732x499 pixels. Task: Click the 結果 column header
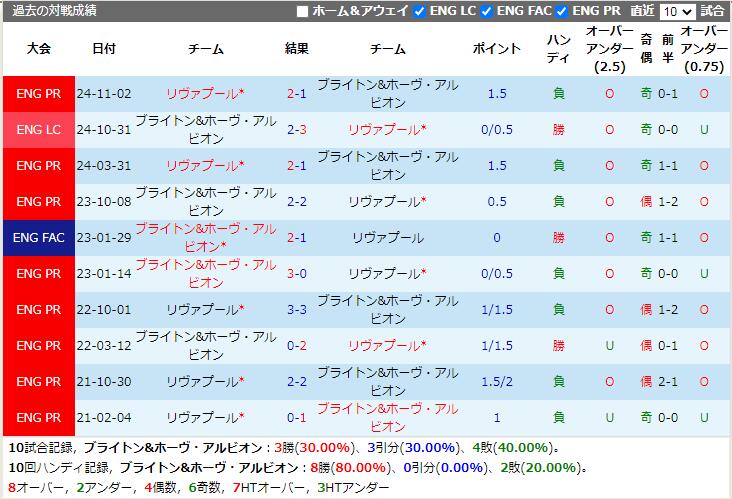point(297,49)
